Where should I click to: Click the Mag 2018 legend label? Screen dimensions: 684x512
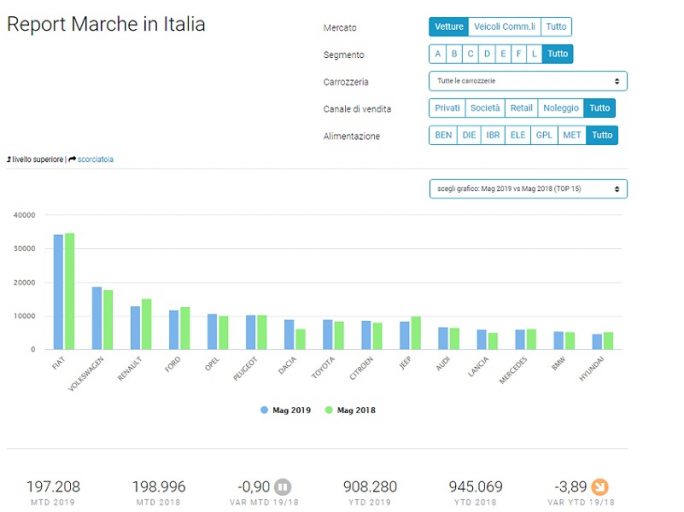[356, 410]
